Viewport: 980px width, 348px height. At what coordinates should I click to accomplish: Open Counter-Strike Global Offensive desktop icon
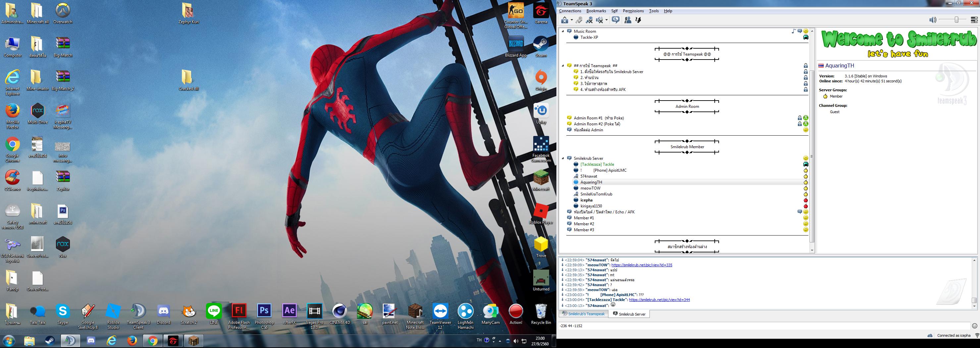point(516,16)
